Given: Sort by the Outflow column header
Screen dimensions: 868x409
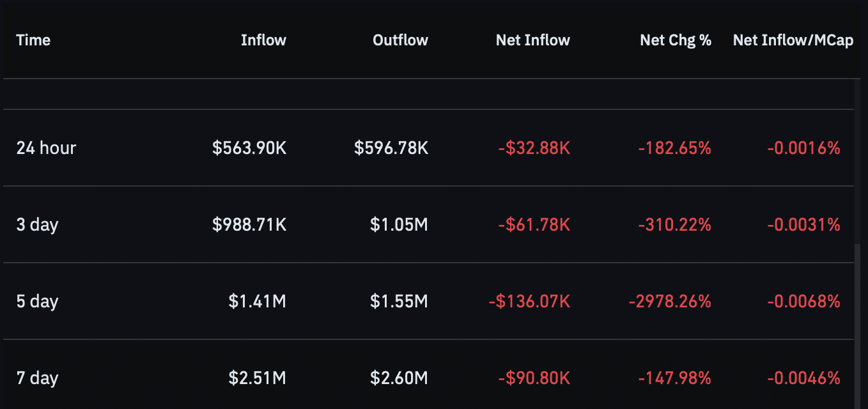Looking at the screenshot, I should (x=400, y=40).
